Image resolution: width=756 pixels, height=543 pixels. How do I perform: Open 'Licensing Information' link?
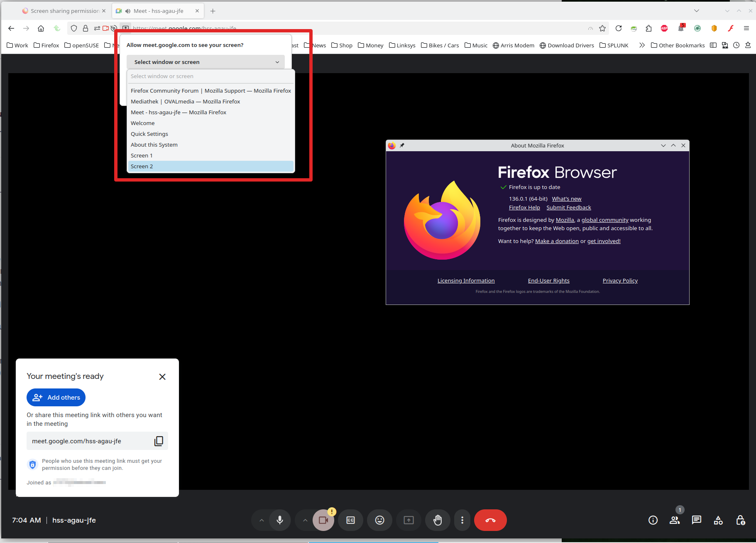pos(466,280)
